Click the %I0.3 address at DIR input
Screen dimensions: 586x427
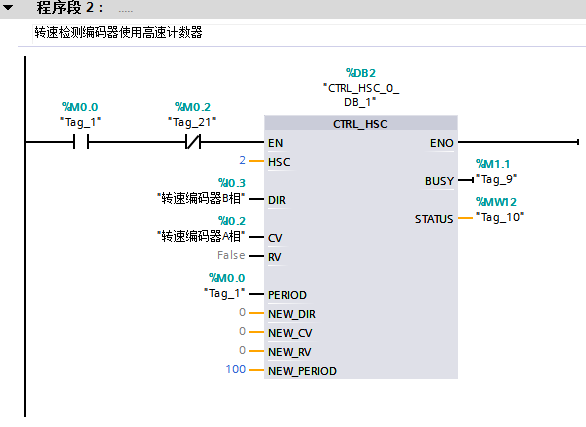click(232, 183)
